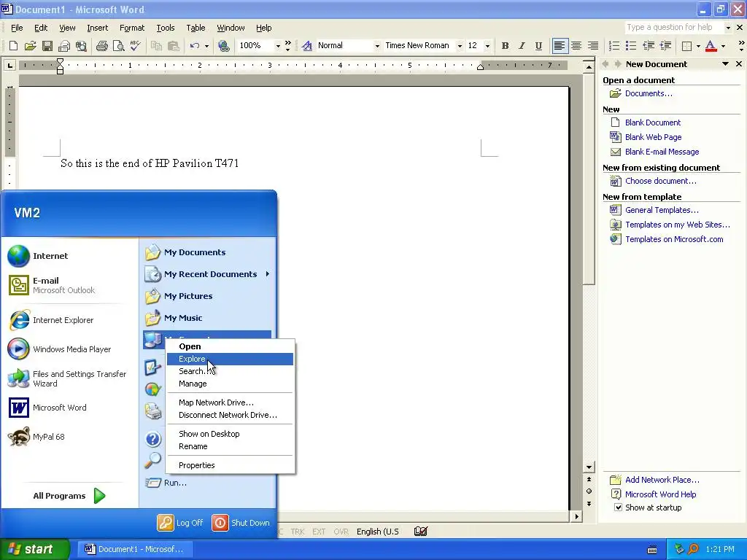The image size is (747, 560).
Task: Click Document1 taskbar button
Action: [x=136, y=549]
